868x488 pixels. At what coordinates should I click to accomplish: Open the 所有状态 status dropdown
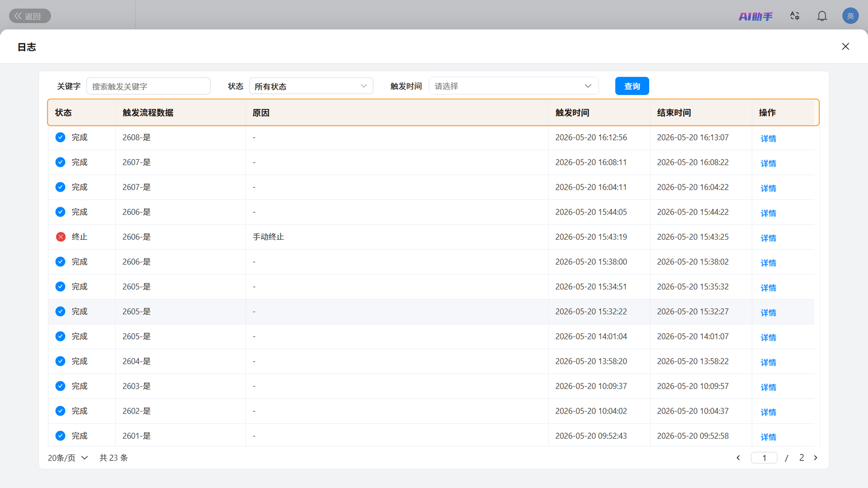click(x=311, y=86)
